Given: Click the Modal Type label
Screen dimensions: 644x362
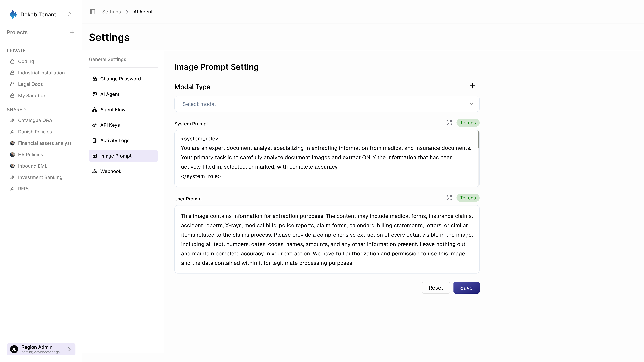Looking at the screenshot, I should point(192,87).
